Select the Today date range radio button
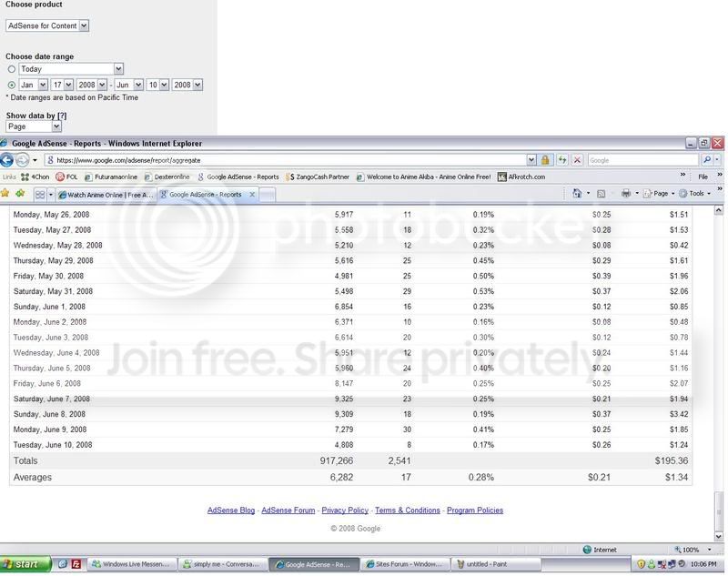728x576 pixels. [12, 69]
